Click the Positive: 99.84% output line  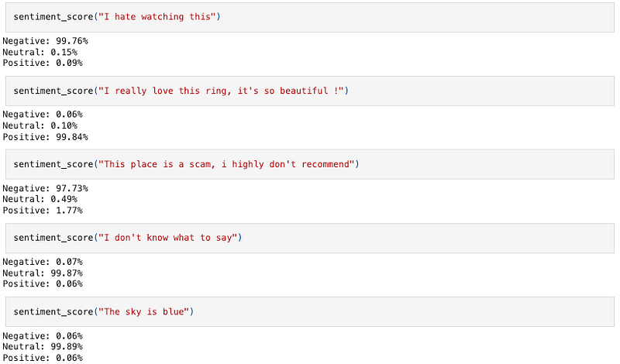(46, 137)
